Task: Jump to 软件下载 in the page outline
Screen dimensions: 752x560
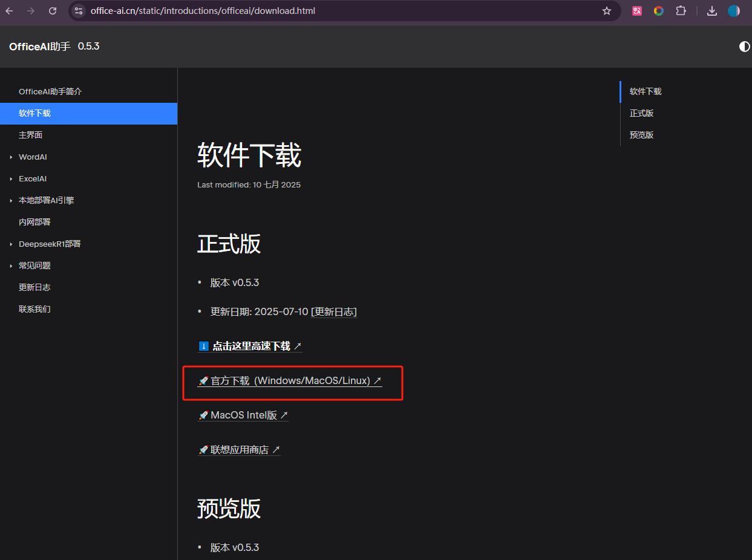Action: [x=646, y=91]
